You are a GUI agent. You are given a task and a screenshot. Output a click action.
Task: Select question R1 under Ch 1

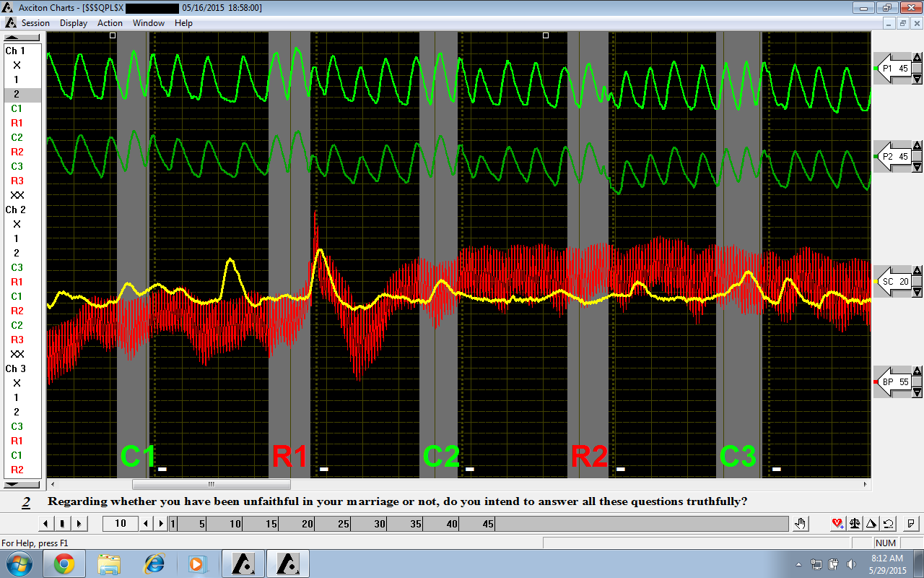[17, 123]
